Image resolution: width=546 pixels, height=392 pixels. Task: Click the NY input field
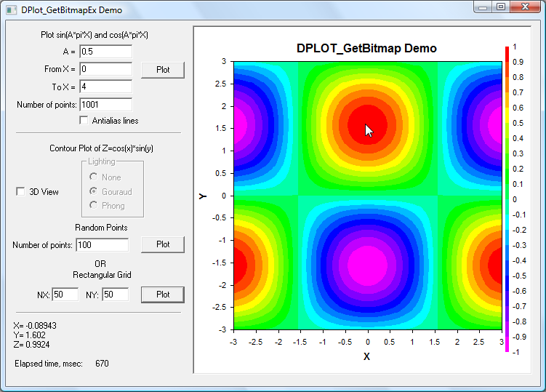coord(116,295)
